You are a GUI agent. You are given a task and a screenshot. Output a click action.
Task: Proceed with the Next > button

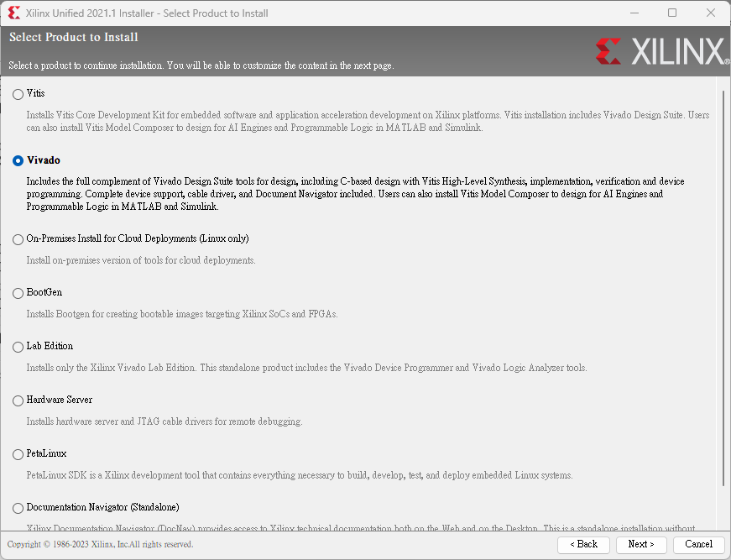coord(641,544)
